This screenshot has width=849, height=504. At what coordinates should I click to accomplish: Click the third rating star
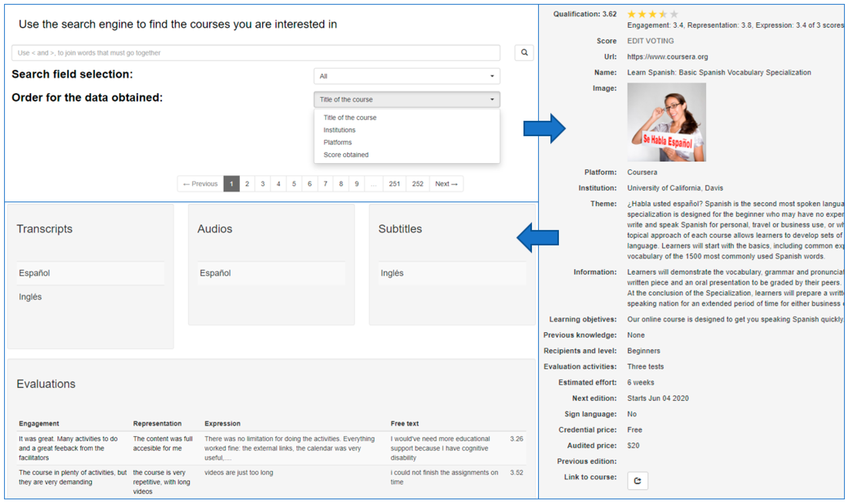(x=652, y=14)
